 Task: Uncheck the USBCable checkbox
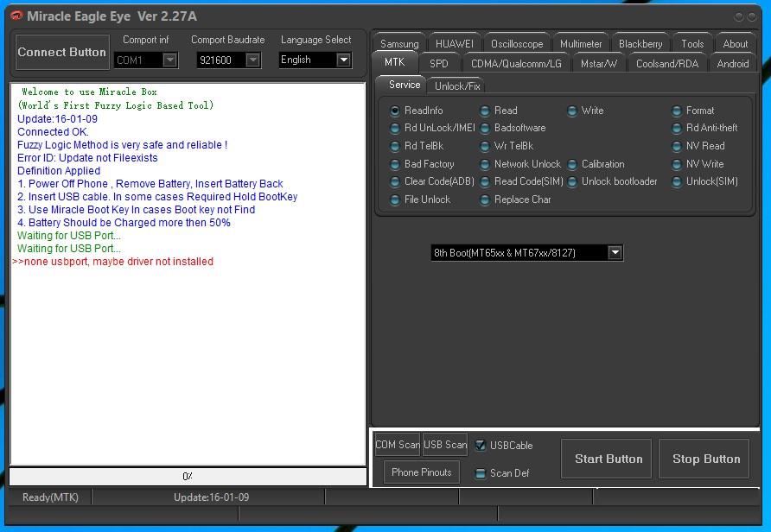point(481,446)
